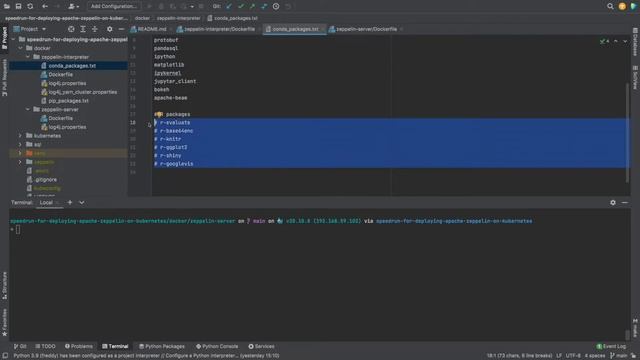This screenshot has height=360, width=640.
Task: Open the Project tool window side tab
Action: 4,38
